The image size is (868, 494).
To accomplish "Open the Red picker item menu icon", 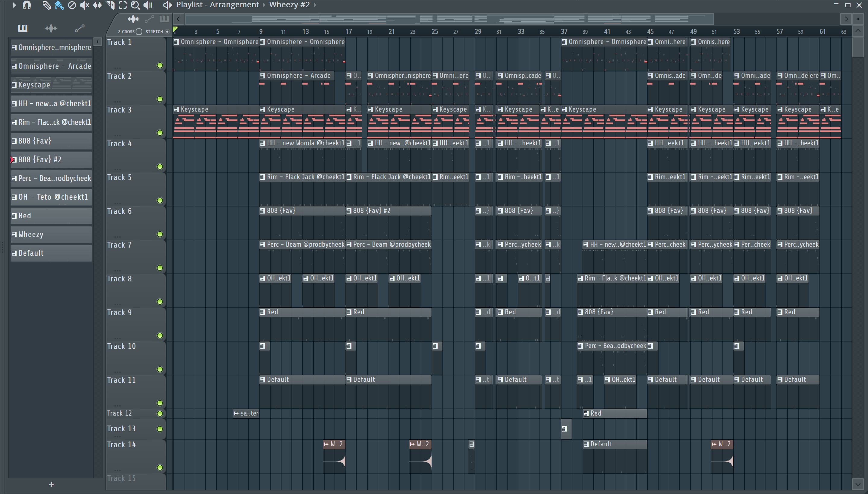I will click(x=14, y=216).
